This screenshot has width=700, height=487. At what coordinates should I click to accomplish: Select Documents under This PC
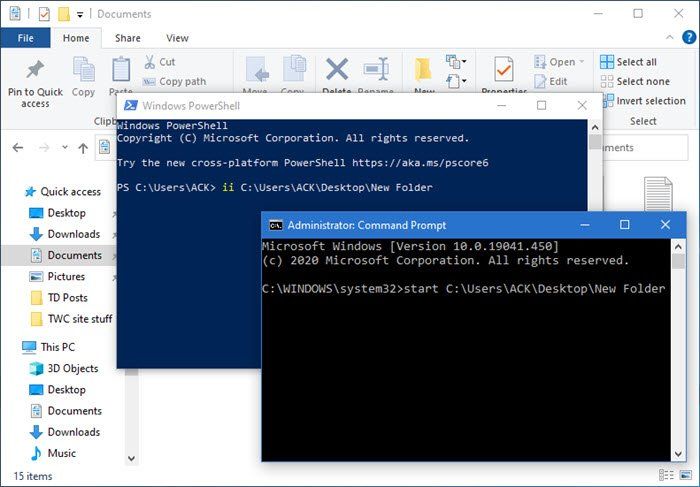point(66,411)
